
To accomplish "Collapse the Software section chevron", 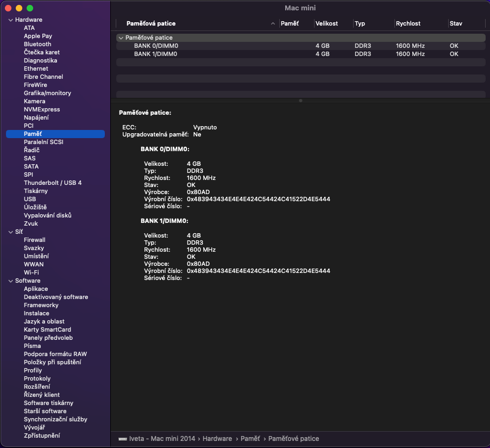I will point(11,281).
